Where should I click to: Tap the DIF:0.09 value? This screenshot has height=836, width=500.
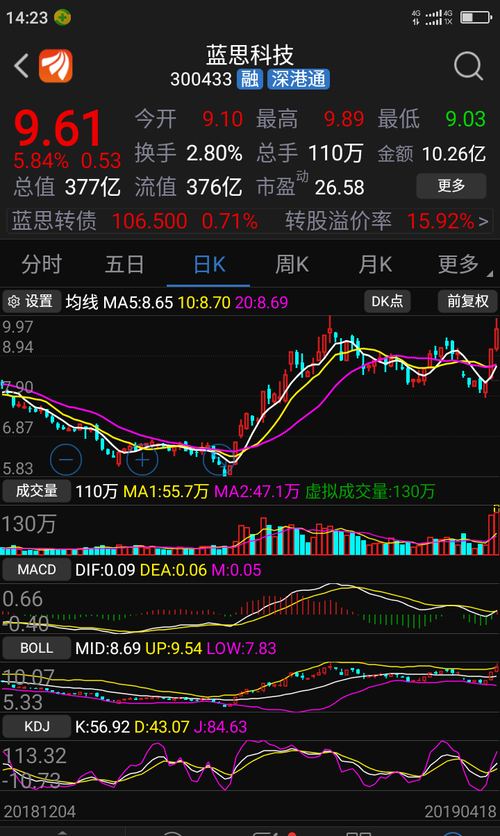pos(105,570)
